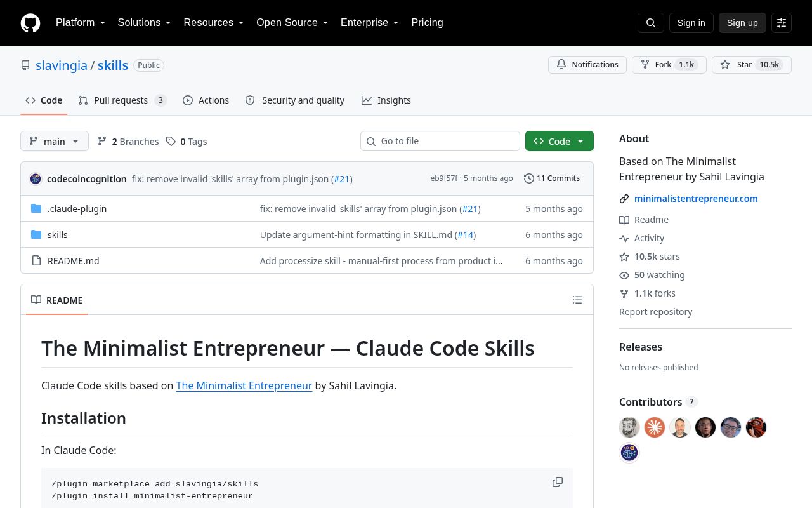View the 50 watching link

652,275
